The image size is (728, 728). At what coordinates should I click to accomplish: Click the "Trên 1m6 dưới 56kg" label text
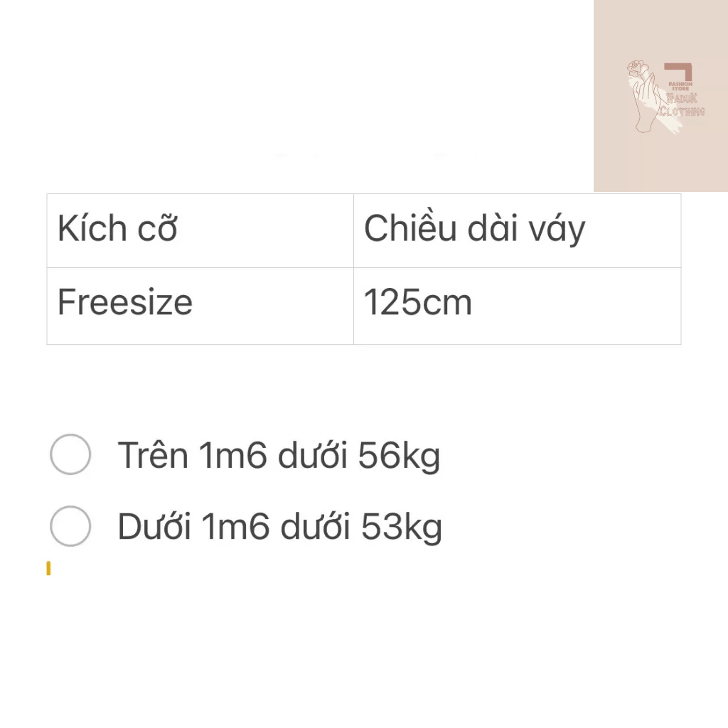[279, 455]
